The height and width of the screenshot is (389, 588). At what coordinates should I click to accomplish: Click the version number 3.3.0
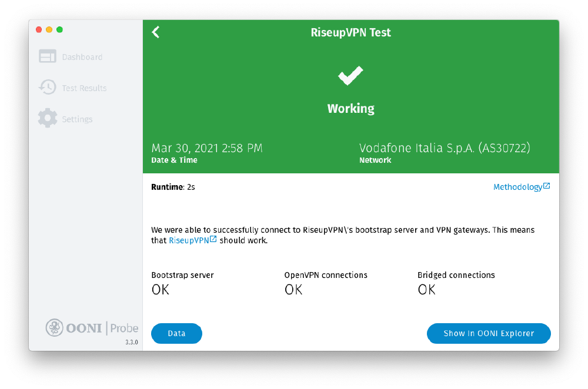click(132, 341)
